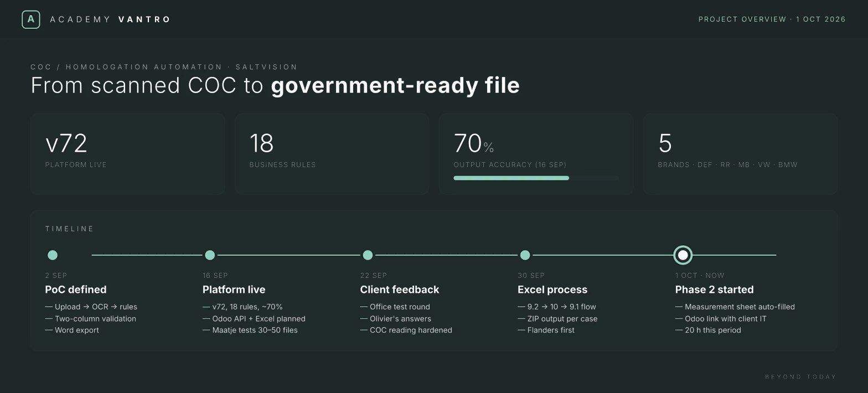
Task: Click the Academy Vantro logo icon
Action: pyautogui.click(x=30, y=19)
